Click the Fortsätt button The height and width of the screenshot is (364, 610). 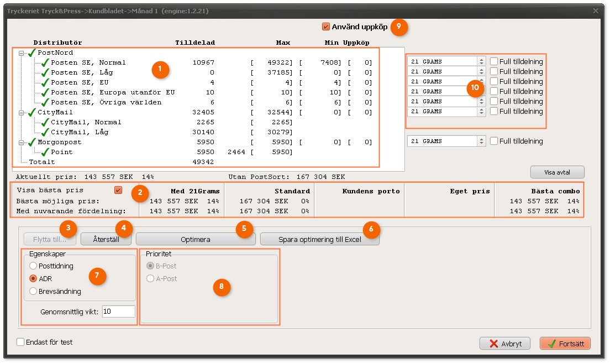(565, 344)
